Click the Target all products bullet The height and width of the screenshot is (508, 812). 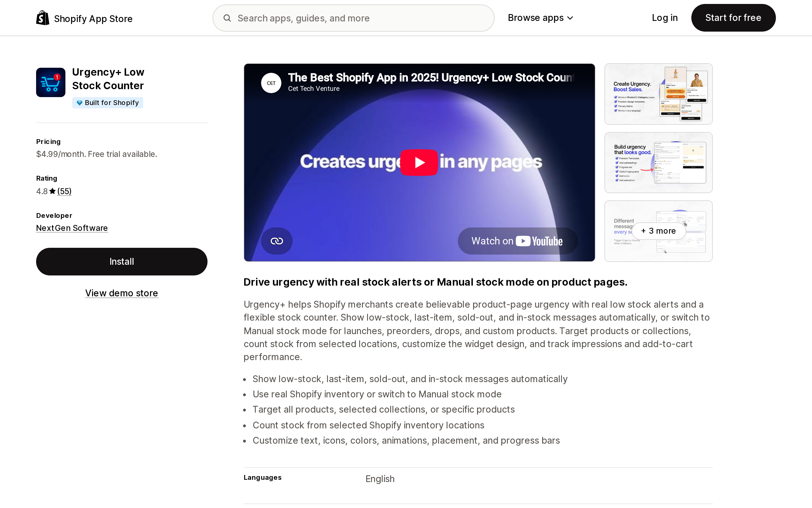383,410
